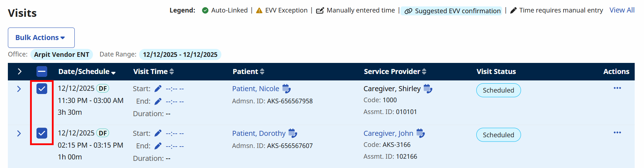This screenshot has height=168, width=644.
Task: Click calendar-phone icon beside Caregiver, Shirley
Action: click(x=428, y=89)
